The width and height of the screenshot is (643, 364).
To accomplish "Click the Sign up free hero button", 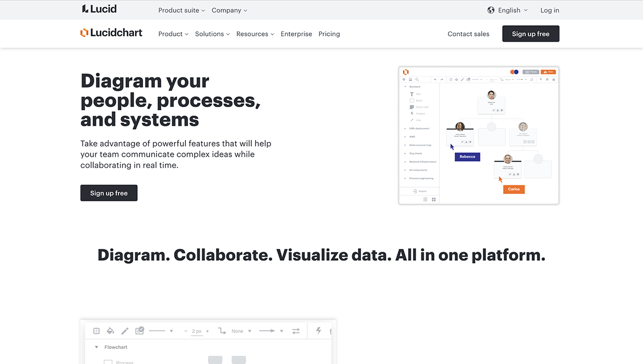I will 109,193.
